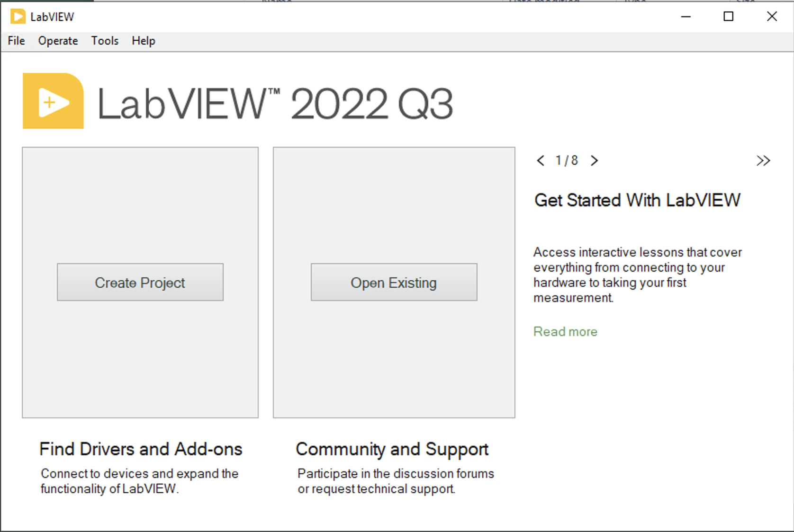794x532 pixels.
Task: Click 'Participate in the discussion forums' description
Action: pos(396,481)
